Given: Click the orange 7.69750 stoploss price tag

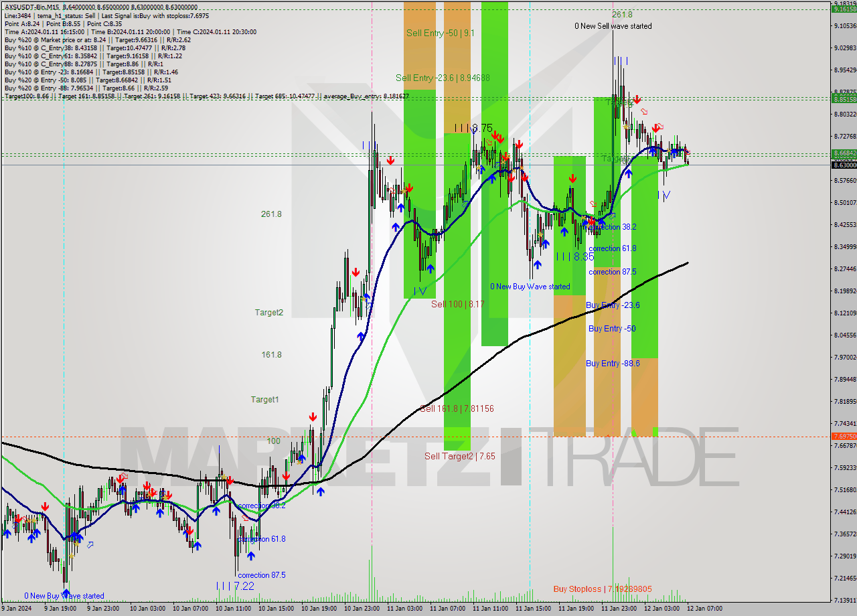Looking at the screenshot, I should click(x=844, y=436).
